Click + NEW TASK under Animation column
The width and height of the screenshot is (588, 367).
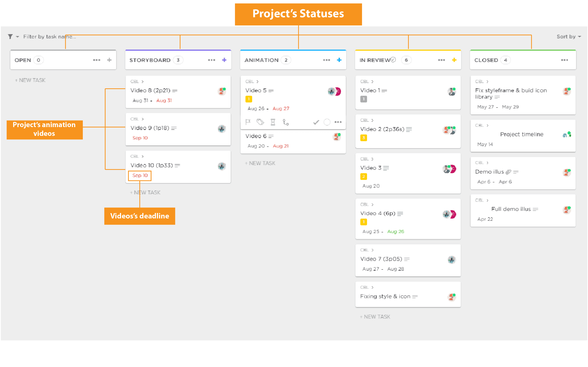click(260, 163)
